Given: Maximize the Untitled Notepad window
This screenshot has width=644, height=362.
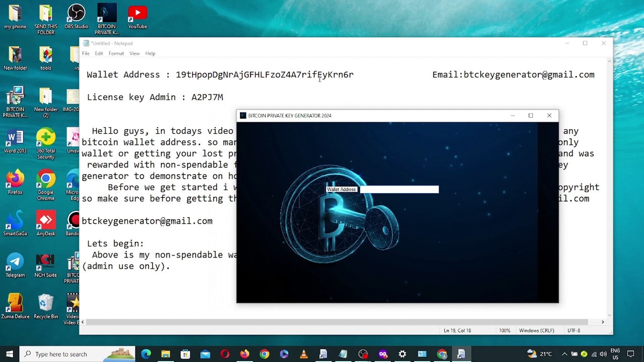Looking at the screenshot, I should 585,43.
